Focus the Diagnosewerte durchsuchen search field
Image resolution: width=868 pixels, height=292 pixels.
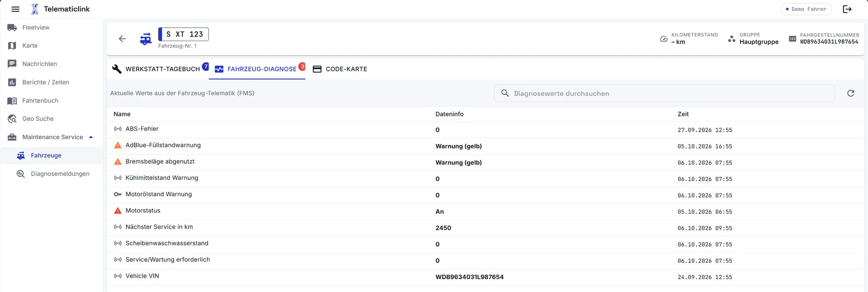[x=665, y=93]
